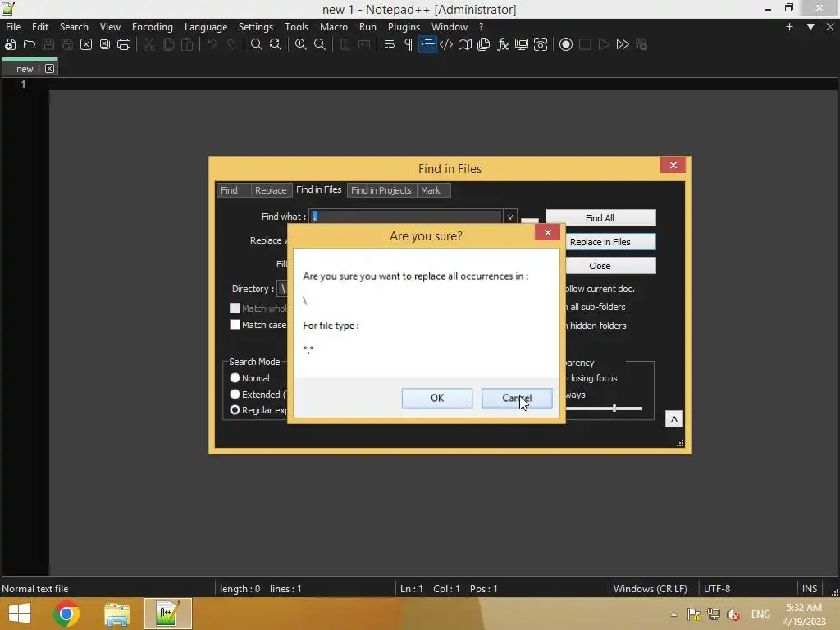Select the Extended search mode radio button

pyautogui.click(x=235, y=395)
